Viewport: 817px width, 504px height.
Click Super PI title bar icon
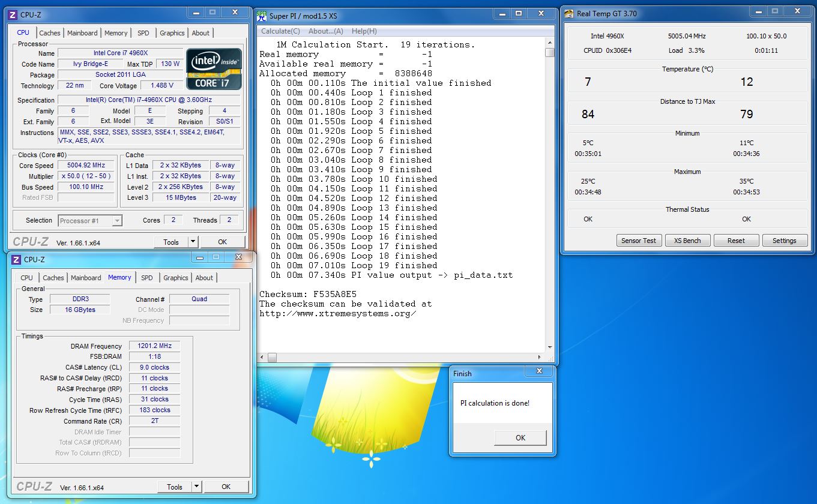[x=262, y=16]
